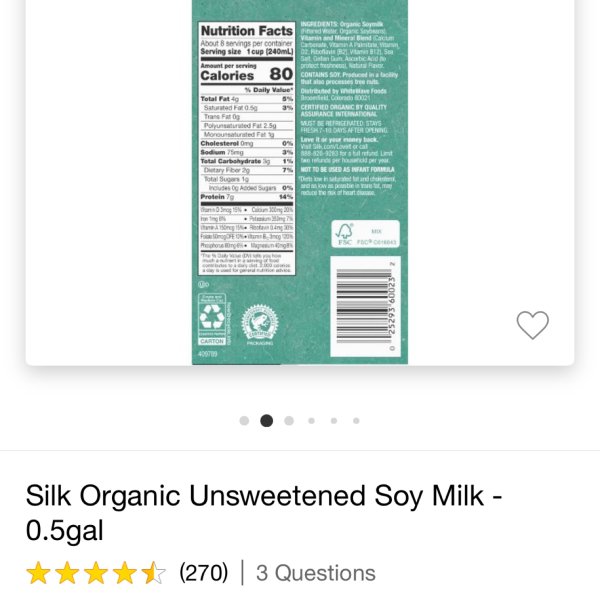The image size is (600, 600).
Task: Click the half-filled fifth rating star
Action: (153, 573)
